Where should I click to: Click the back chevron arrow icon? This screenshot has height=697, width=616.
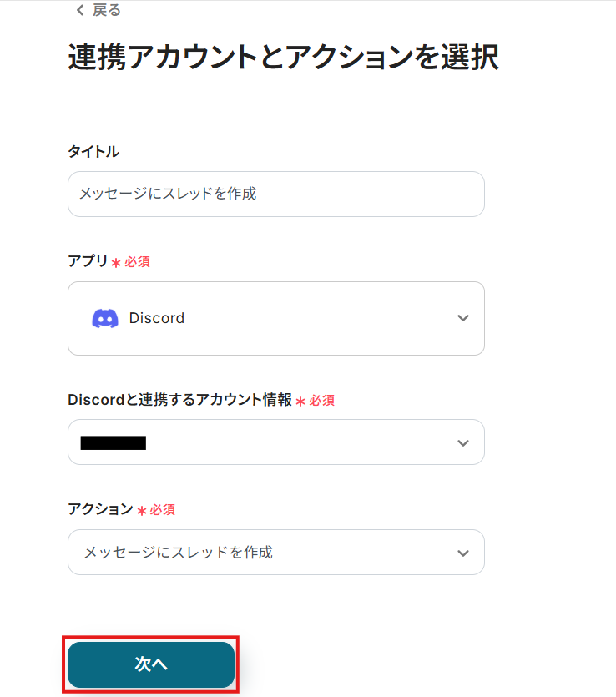(80, 10)
